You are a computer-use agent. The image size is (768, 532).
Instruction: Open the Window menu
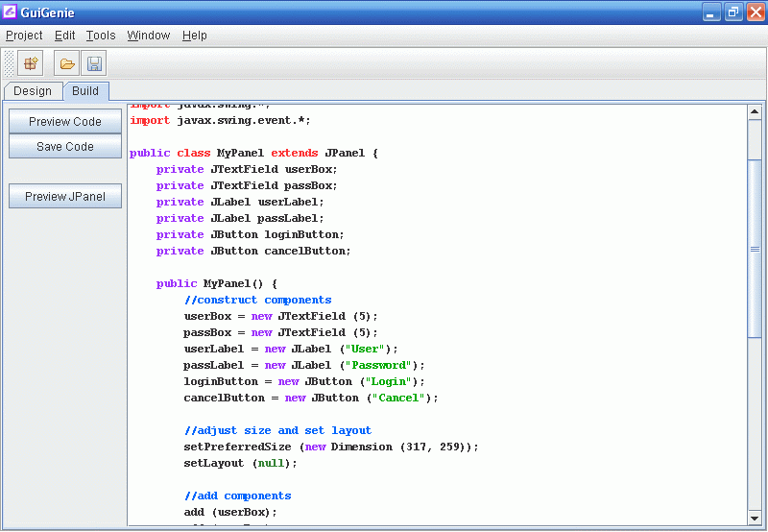(x=149, y=36)
